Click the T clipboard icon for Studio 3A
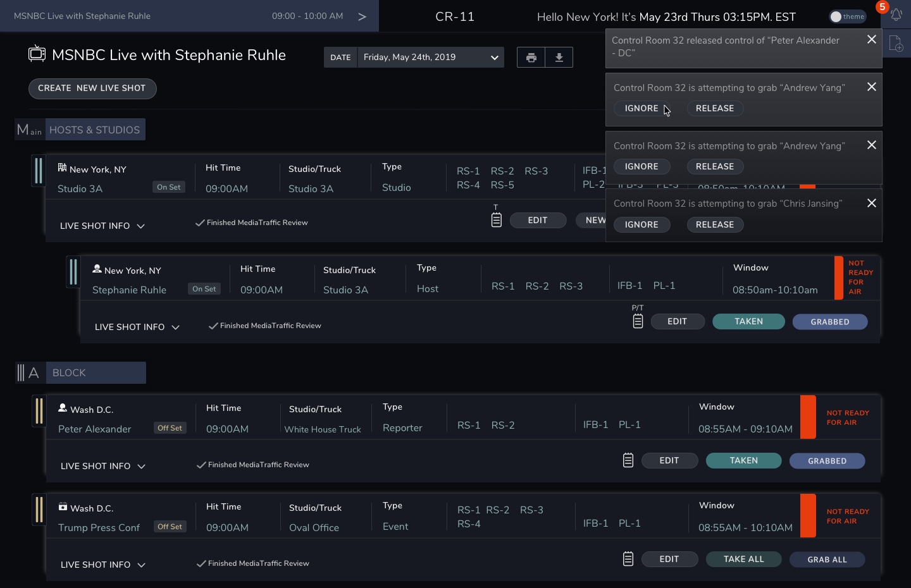 [x=497, y=219]
